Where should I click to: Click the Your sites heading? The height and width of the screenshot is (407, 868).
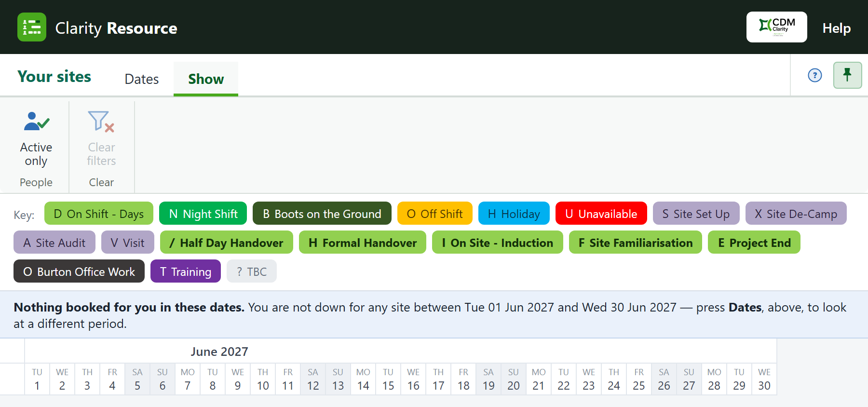(x=54, y=76)
